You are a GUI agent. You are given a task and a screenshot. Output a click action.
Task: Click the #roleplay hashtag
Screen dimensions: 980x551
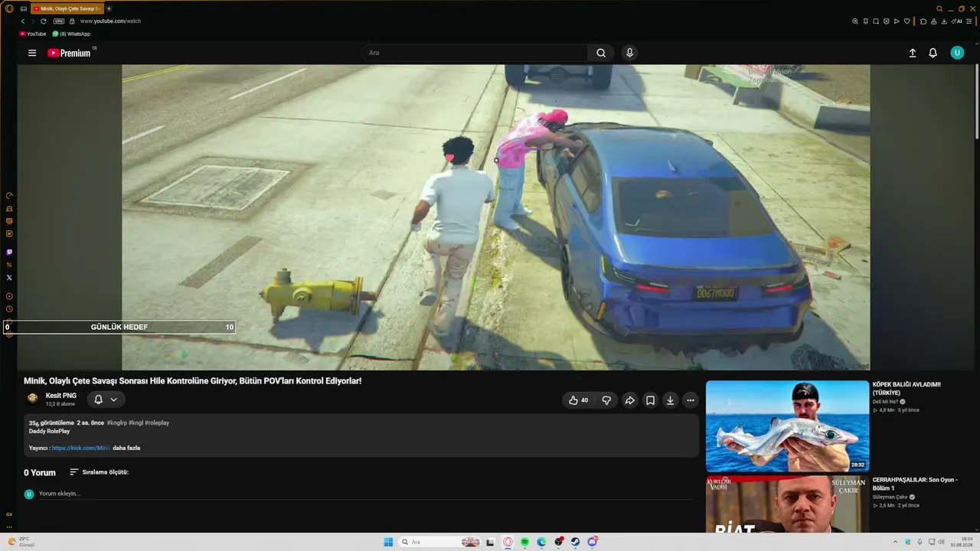[x=157, y=422]
